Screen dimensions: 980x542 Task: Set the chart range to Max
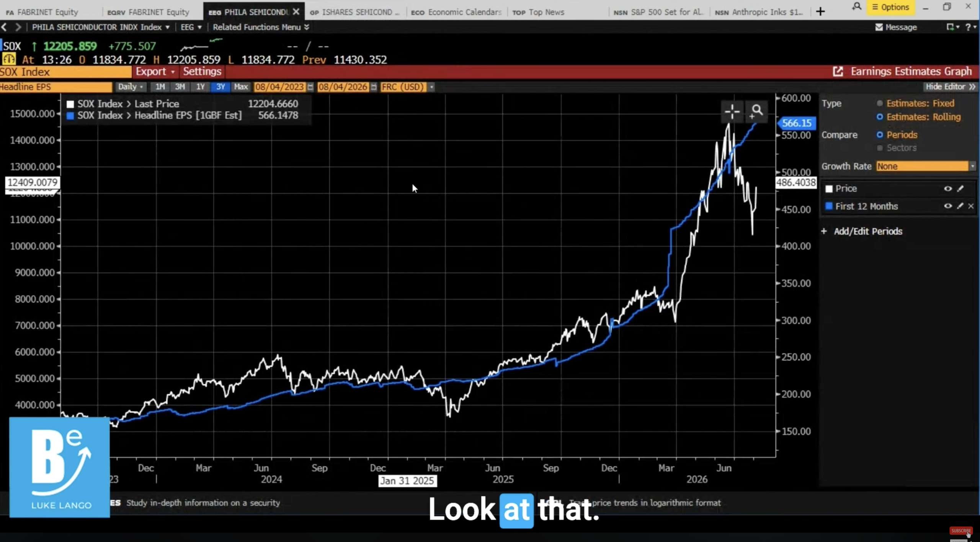click(241, 87)
